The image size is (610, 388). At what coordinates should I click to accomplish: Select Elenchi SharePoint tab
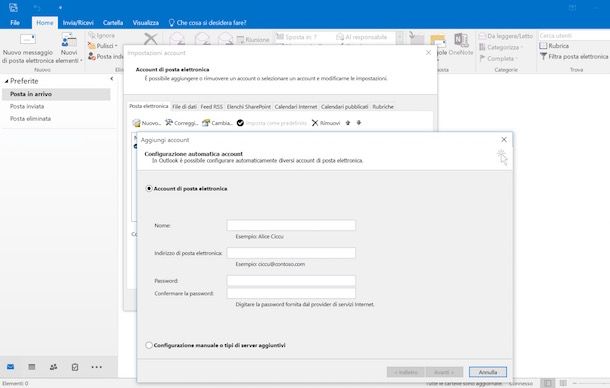coord(249,107)
